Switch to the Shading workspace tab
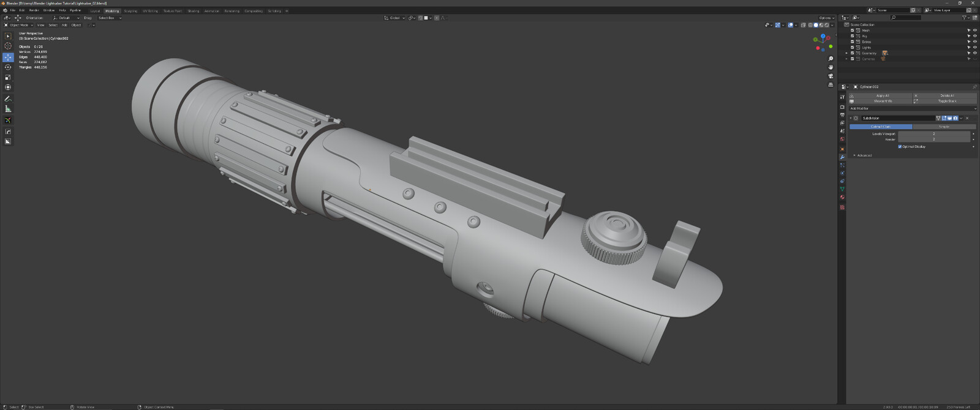Viewport: 980px width, 410px height. coord(194,11)
